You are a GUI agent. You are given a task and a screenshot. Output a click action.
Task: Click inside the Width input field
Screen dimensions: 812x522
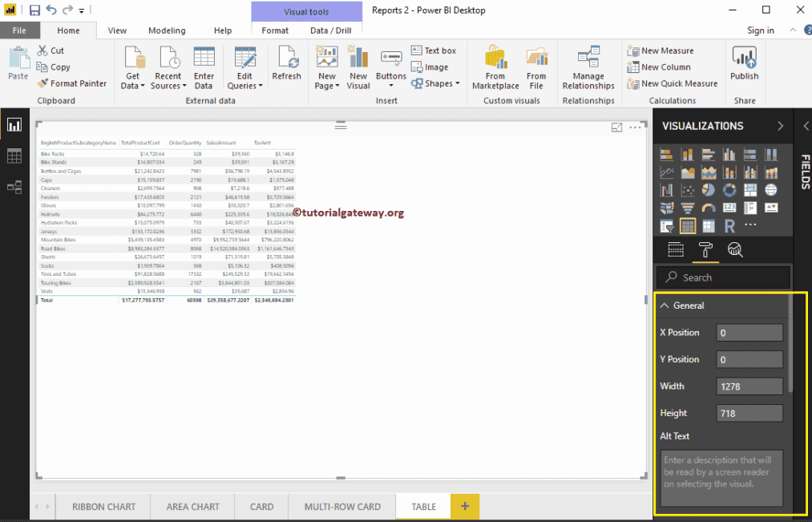(749, 386)
